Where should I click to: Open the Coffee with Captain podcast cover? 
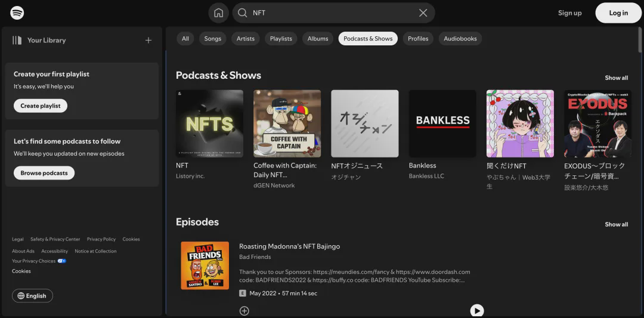point(287,124)
